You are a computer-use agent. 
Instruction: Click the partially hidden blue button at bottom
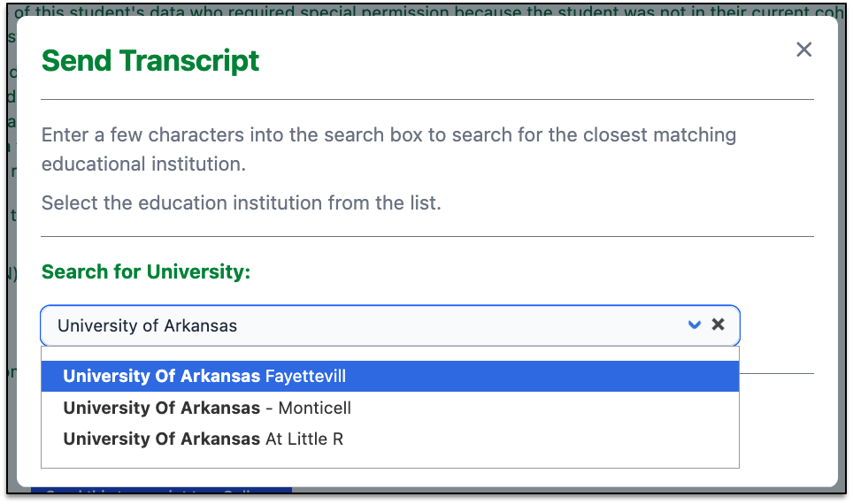(162, 491)
